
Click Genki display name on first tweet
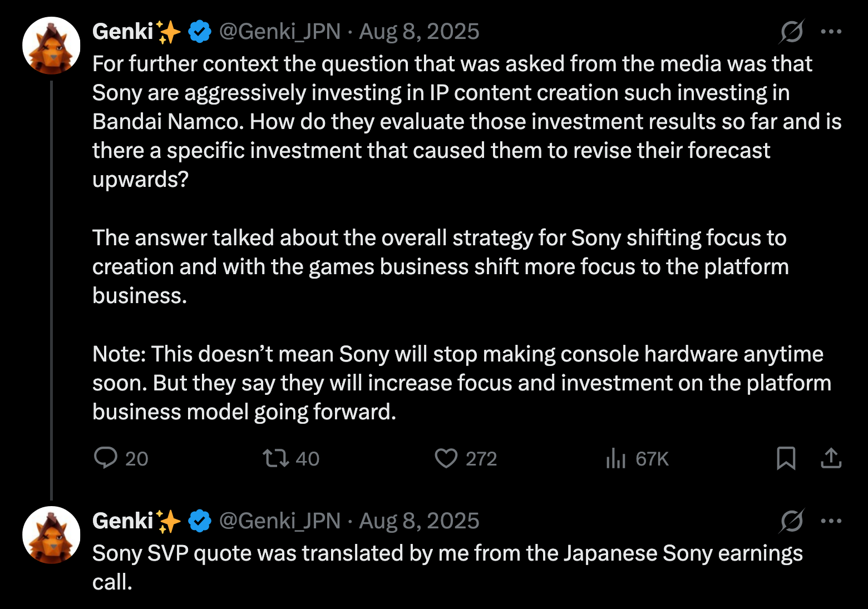(123, 32)
